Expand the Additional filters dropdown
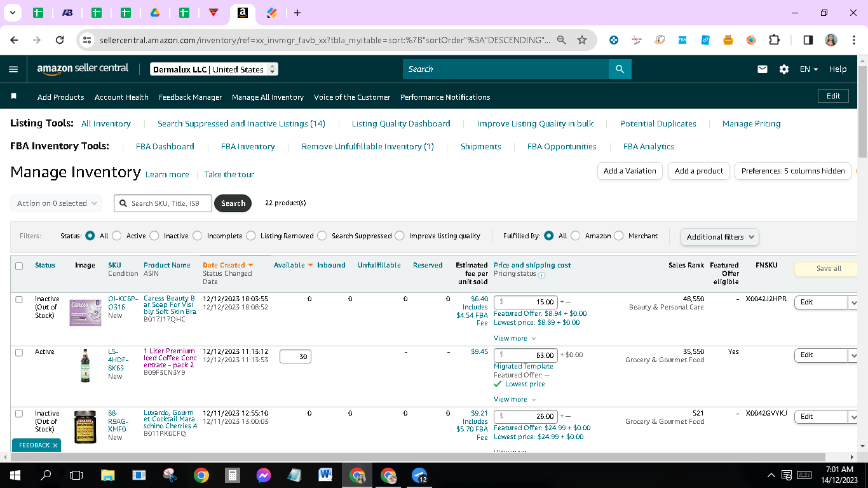This screenshot has height=488, width=868. 719,237
